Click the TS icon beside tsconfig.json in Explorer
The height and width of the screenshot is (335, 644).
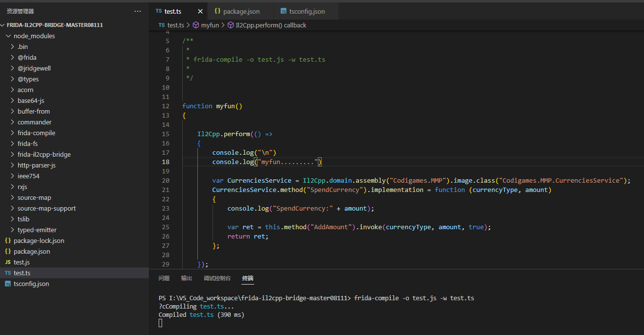[x=7, y=284]
